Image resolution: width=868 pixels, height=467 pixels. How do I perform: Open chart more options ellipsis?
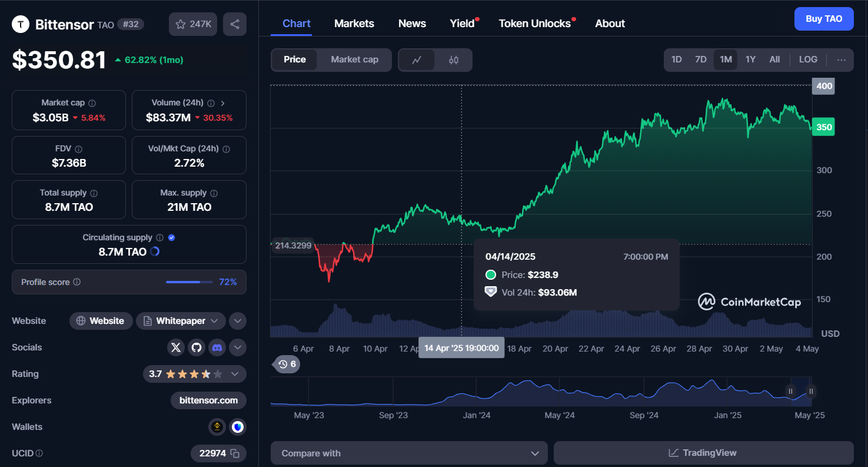coord(842,59)
